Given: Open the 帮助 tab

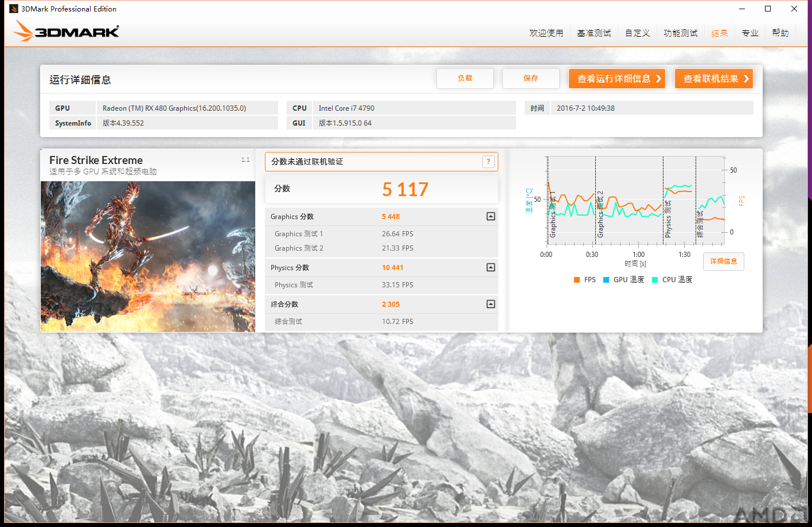Looking at the screenshot, I should point(780,33).
